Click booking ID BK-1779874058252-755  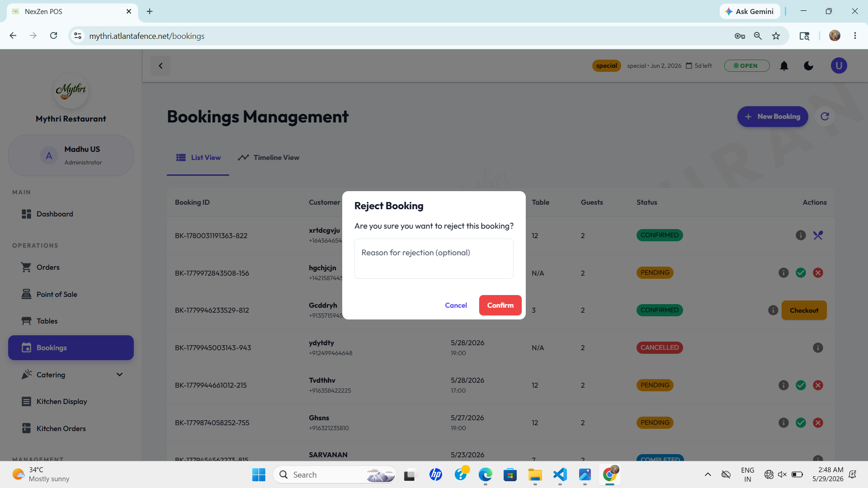point(212,423)
